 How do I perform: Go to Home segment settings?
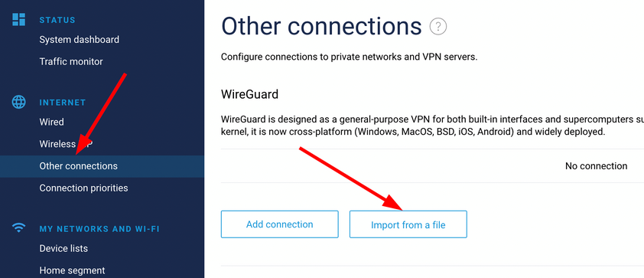(73, 270)
